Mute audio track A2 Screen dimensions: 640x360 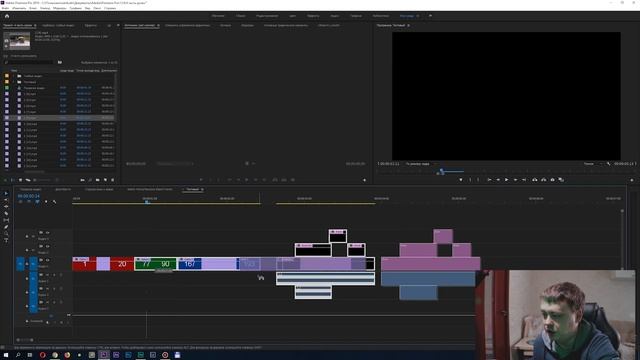click(47, 289)
